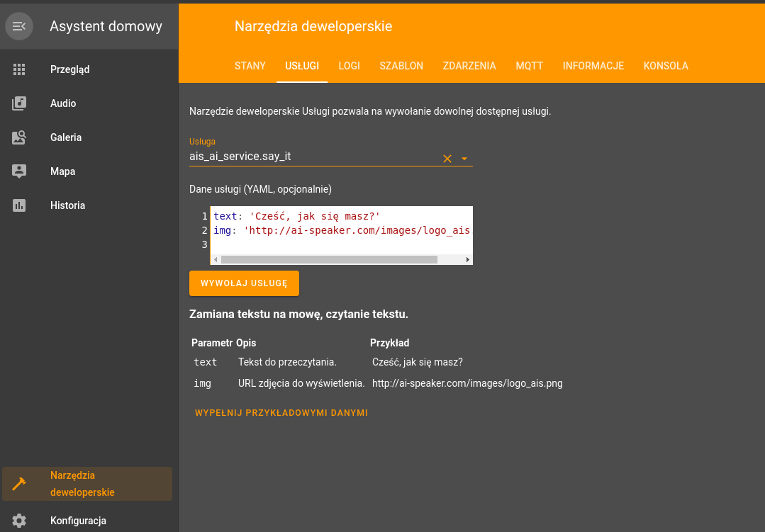This screenshot has height=532, width=765.
Task: Collapse the sidebar with the menu icon
Action: pyautogui.click(x=19, y=26)
